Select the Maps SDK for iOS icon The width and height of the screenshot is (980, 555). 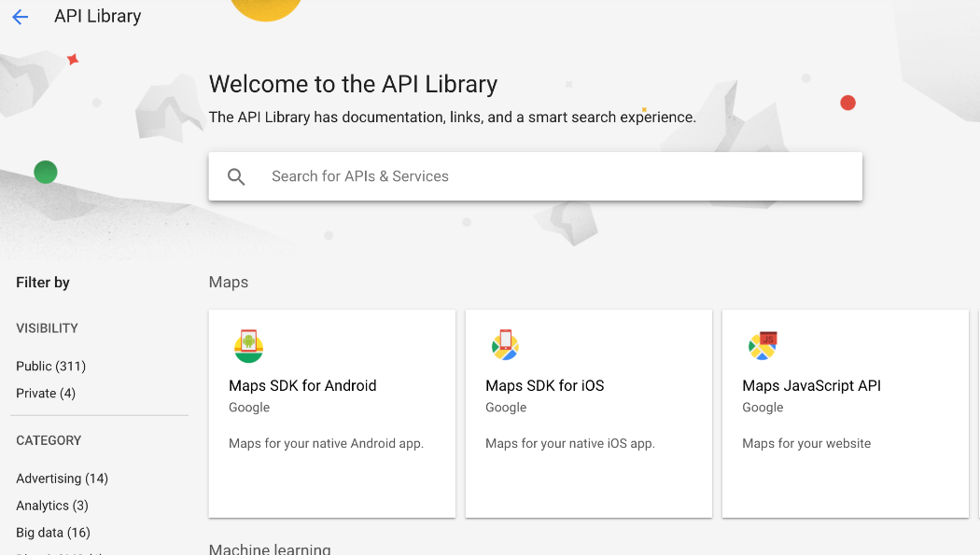tap(505, 344)
